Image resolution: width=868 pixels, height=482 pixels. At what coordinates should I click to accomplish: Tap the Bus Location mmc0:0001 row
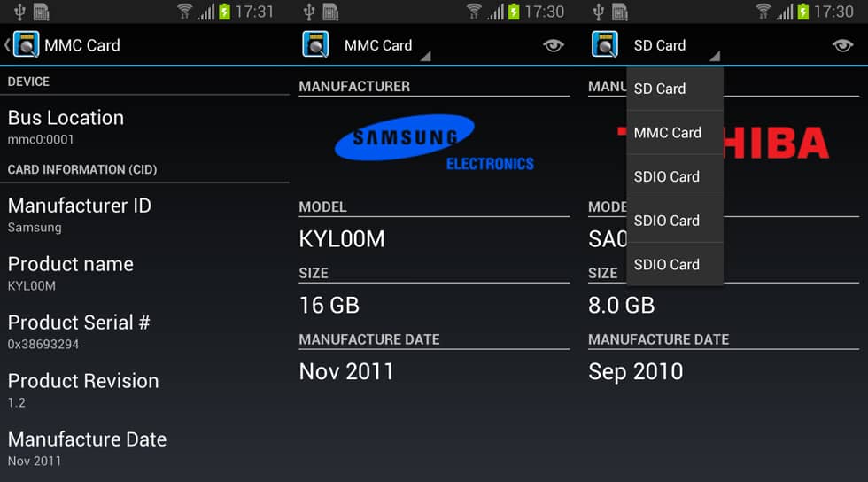click(144, 127)
